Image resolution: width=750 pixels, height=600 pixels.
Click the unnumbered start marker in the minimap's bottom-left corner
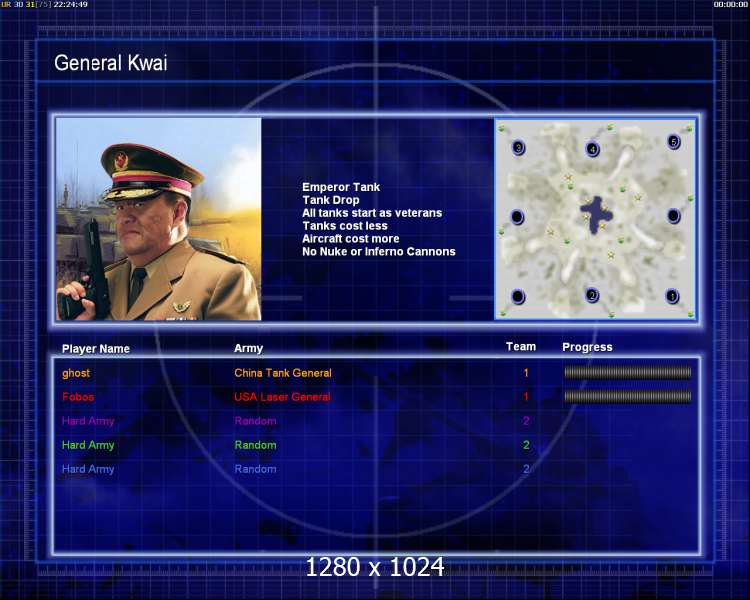[x=518, y=297]
